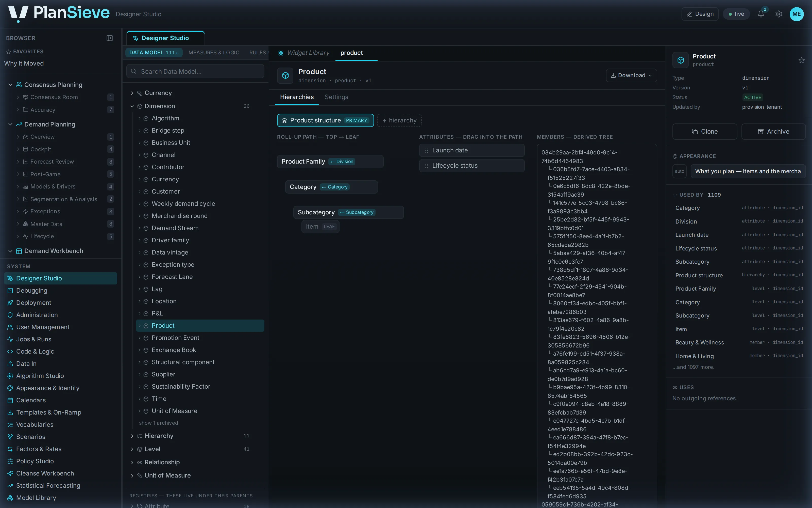Select the Product structure hierarchy chip
The height and width of the screenshot is (508, 812).
tap(325, 120)
